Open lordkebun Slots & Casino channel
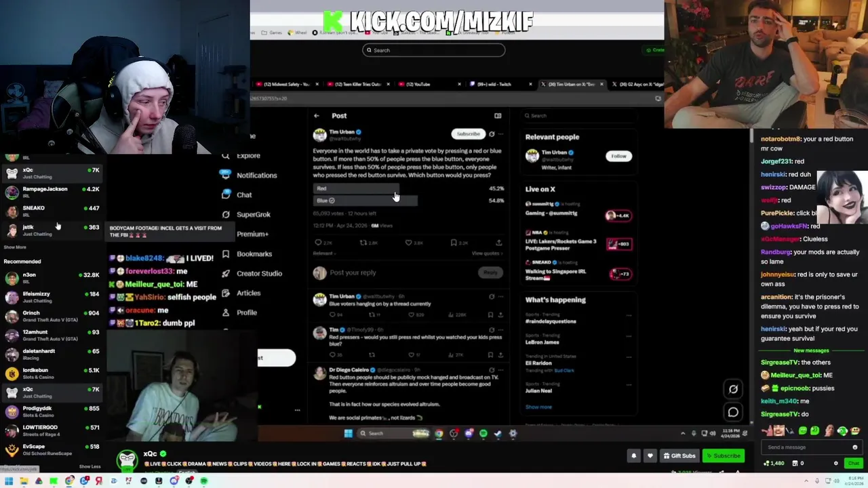 click(x=52, y=373)
